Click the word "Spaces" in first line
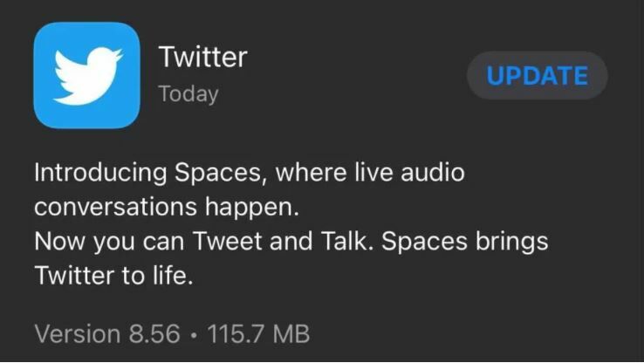Viewport: 644px width, 363px height. pos(223,172)
